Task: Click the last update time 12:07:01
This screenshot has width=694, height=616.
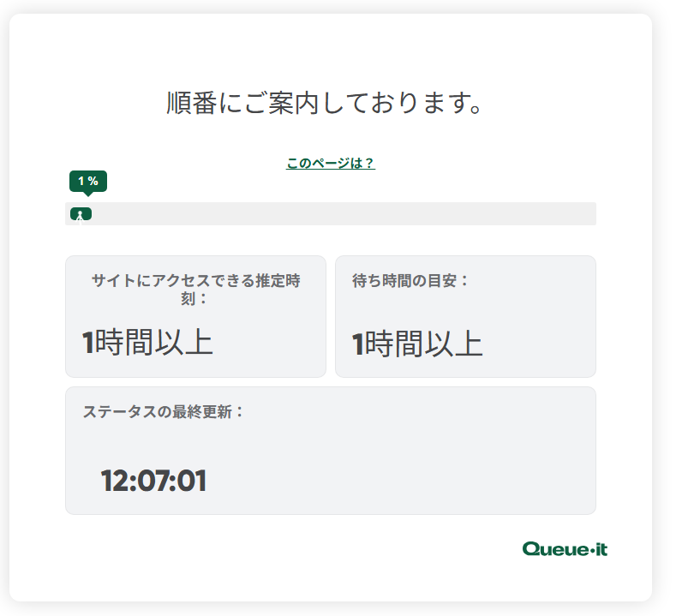Action: [153, 481]
